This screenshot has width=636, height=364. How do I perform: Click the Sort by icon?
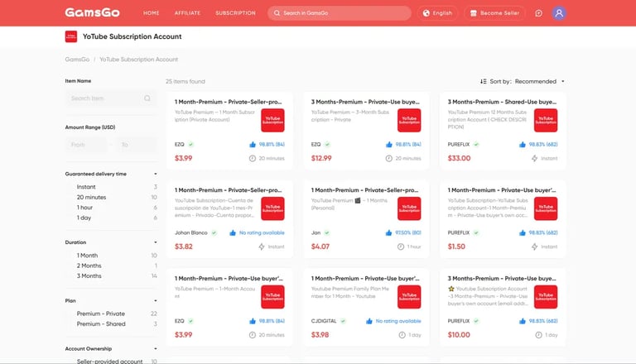click(x=483, y=81)
